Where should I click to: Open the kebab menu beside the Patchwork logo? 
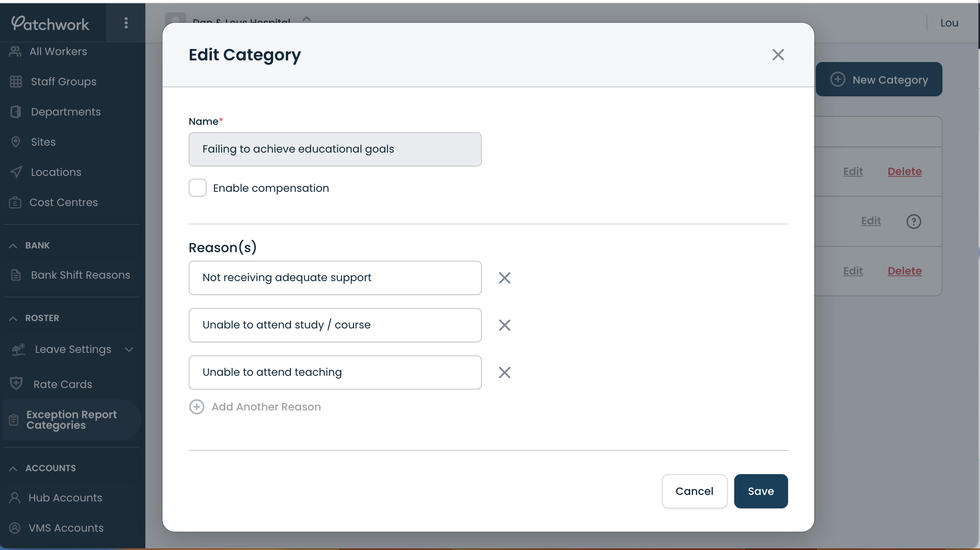[x=126, y=23]
